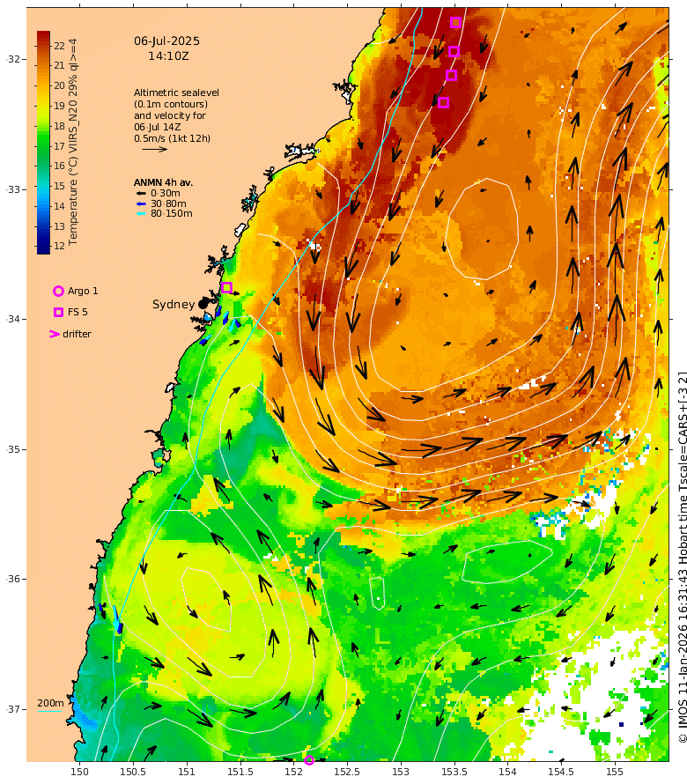Click the blue 30-80m ANMN legend arrow
The width and height of the screenshot is (687, 784).
(141, 204)
